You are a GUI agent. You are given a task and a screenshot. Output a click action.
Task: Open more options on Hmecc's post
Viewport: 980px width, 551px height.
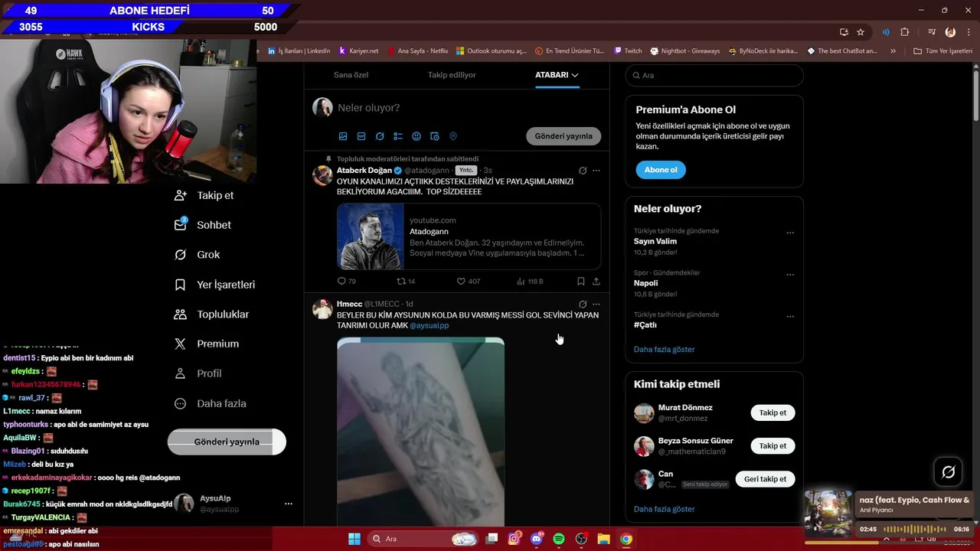coord(596,304)
